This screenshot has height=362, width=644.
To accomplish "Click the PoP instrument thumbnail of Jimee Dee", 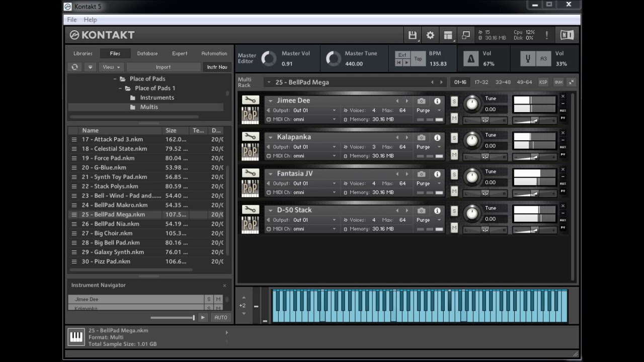I will click(250, 115).
